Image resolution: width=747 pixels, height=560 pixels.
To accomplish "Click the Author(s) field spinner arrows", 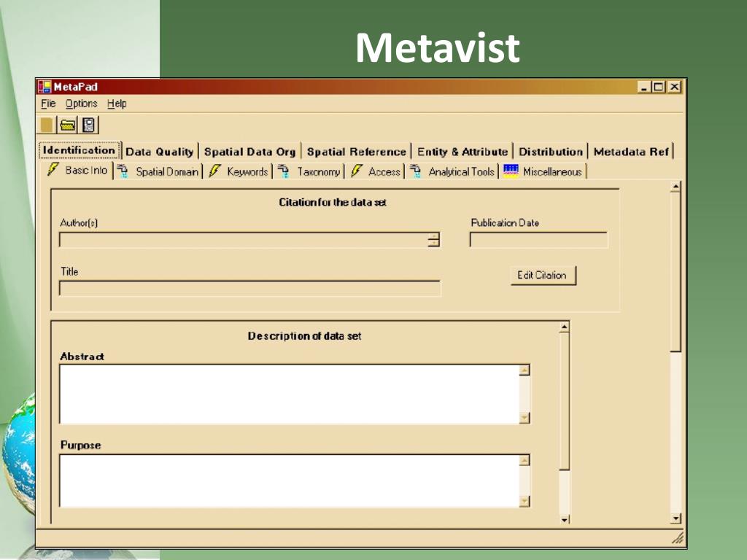I will click(x=433, y=240).
